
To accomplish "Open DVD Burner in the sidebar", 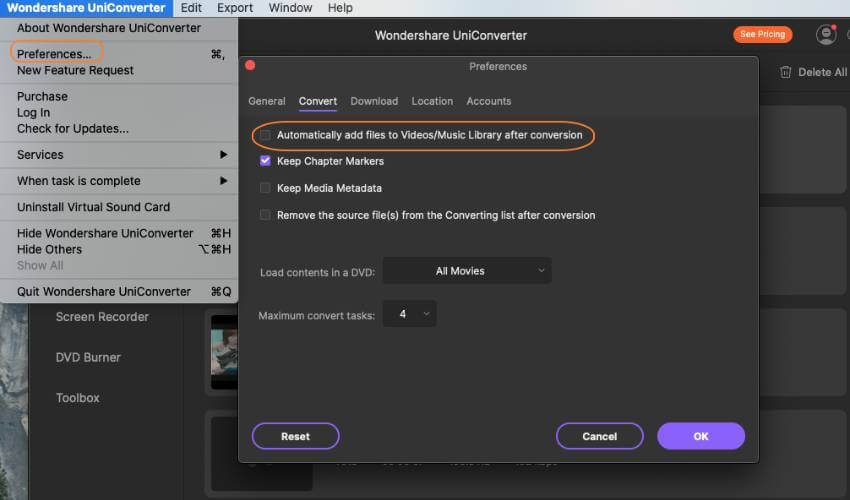I will [x=88, y=357].
